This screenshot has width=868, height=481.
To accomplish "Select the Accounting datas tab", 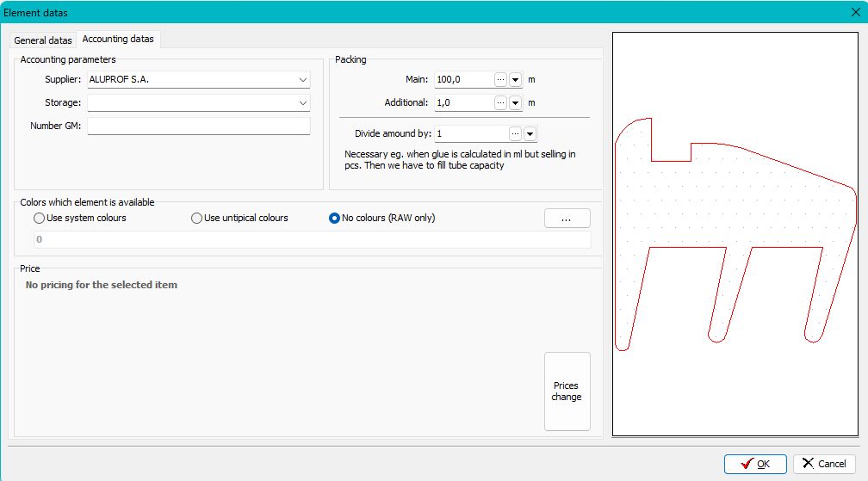I will (x=118, y=40).
